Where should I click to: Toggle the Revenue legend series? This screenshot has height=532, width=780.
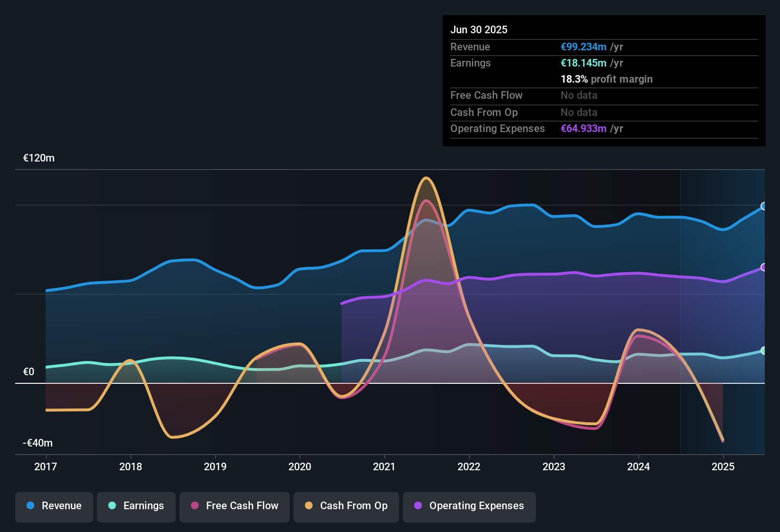click(x=54, y=506)
